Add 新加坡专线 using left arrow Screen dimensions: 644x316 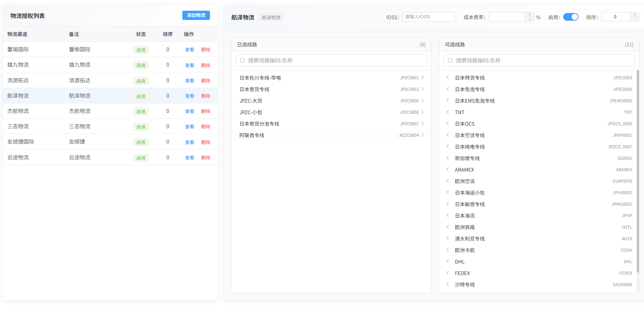(x=447, y=158)
